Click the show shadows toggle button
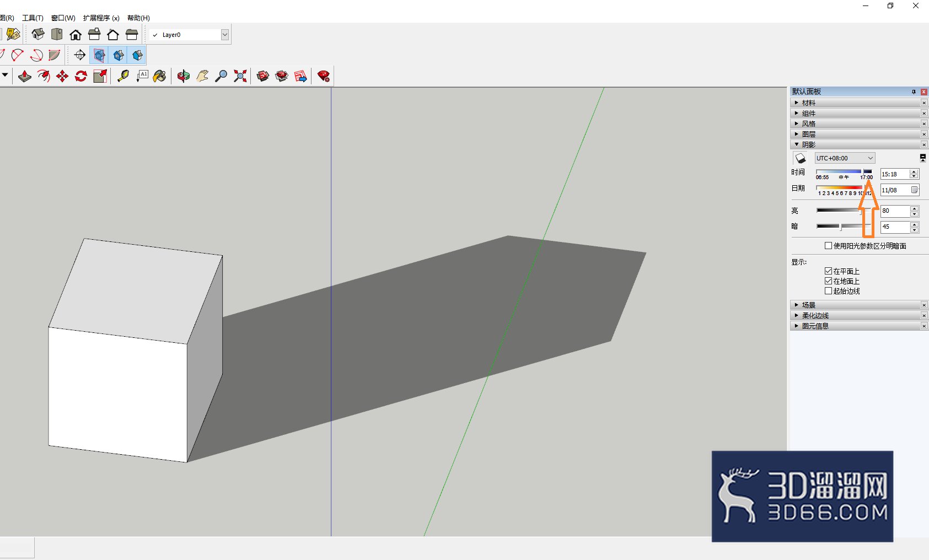The image size is (929, 560). pyautogui.click(x=800, y=158)
